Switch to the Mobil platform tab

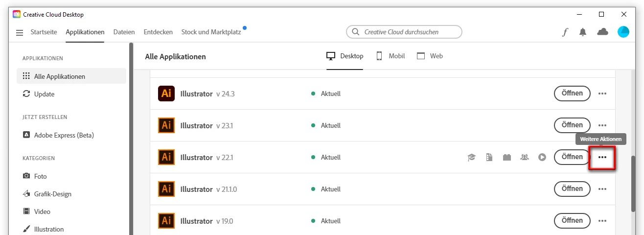click(x=391, y=56)
